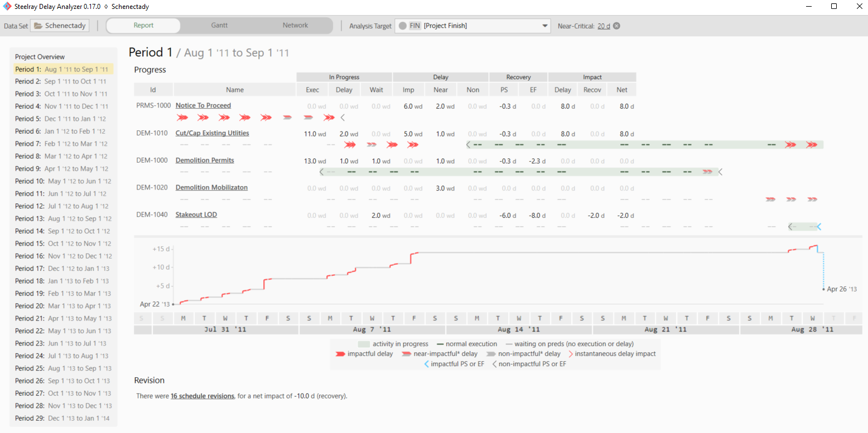Maximize the application window
The image size is (868, 433).
coord(834,7)
